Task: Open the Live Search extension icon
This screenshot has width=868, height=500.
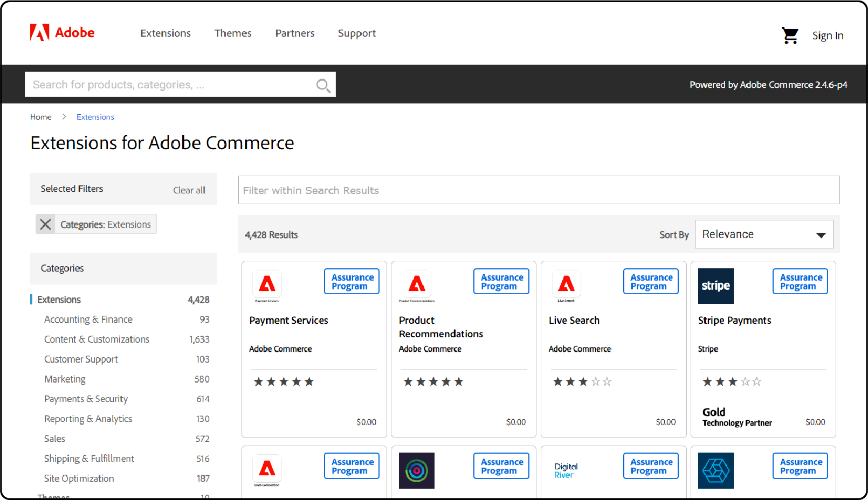Action: pyautogui.click(x=566, y=284)
